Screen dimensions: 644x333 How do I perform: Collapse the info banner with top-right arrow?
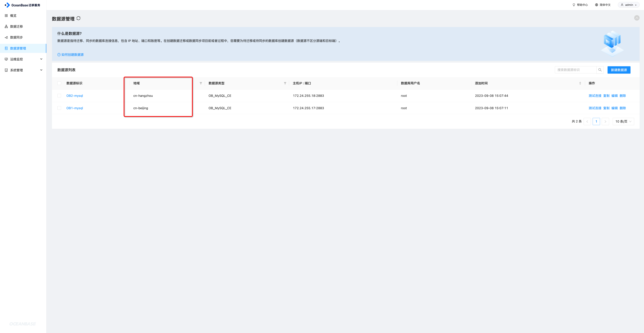(637, 18)
